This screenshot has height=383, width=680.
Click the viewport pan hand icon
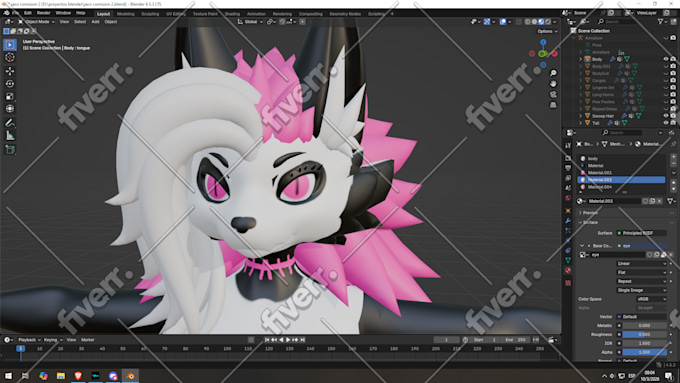[x=553, y=84]
